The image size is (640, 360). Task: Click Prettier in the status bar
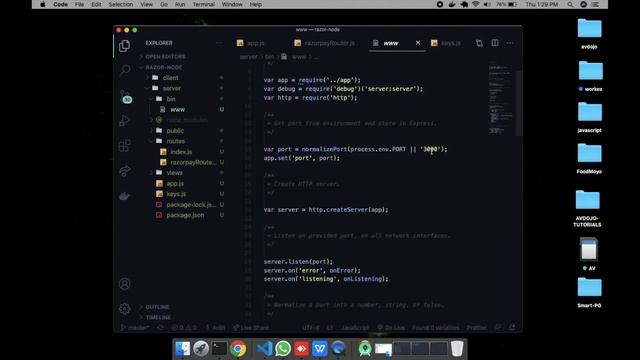pos(476,327)
